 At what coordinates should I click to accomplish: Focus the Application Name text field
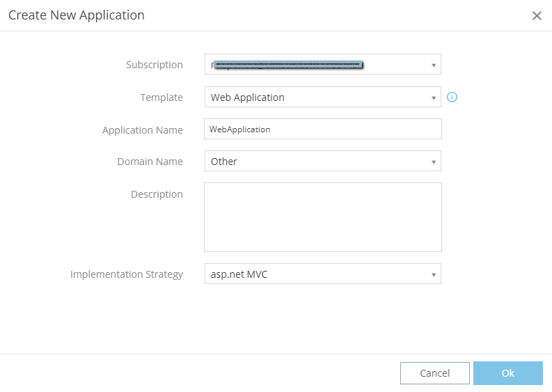tap(322, 130)
